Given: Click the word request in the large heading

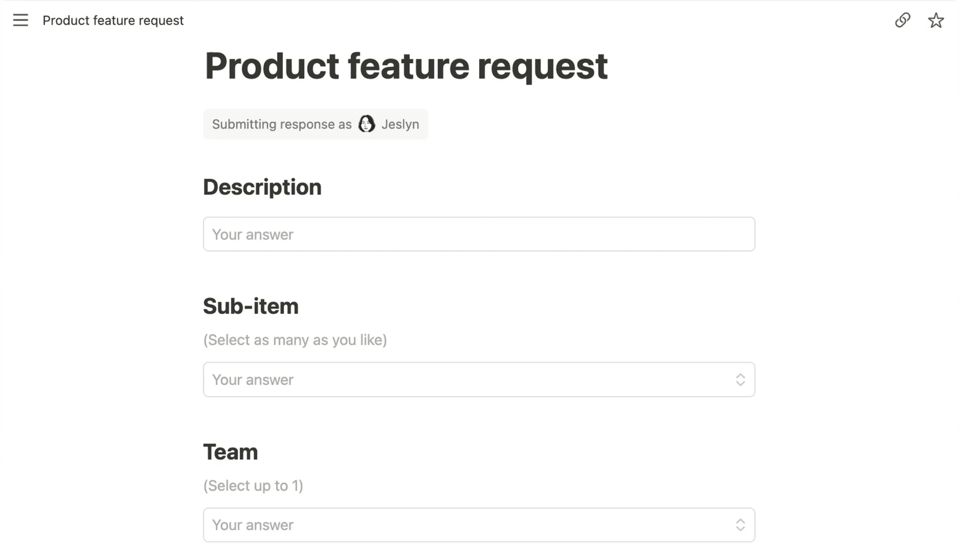Looking at the screenshot, I should tap(542, 68).
